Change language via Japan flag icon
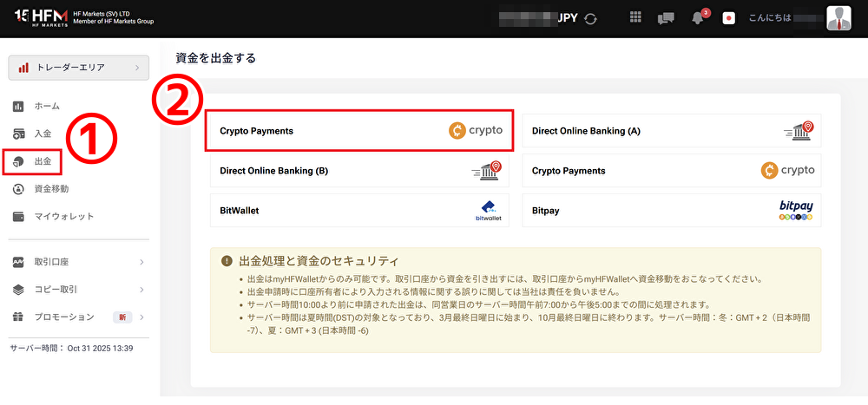The height and width of the screenshot is (405, 868). [728, 18]
